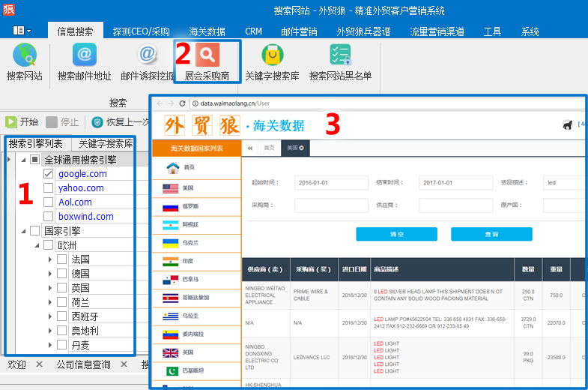Viewport: 588px width, 390px height.
Task: Expand the 德国 tree node
Action: 50,274
